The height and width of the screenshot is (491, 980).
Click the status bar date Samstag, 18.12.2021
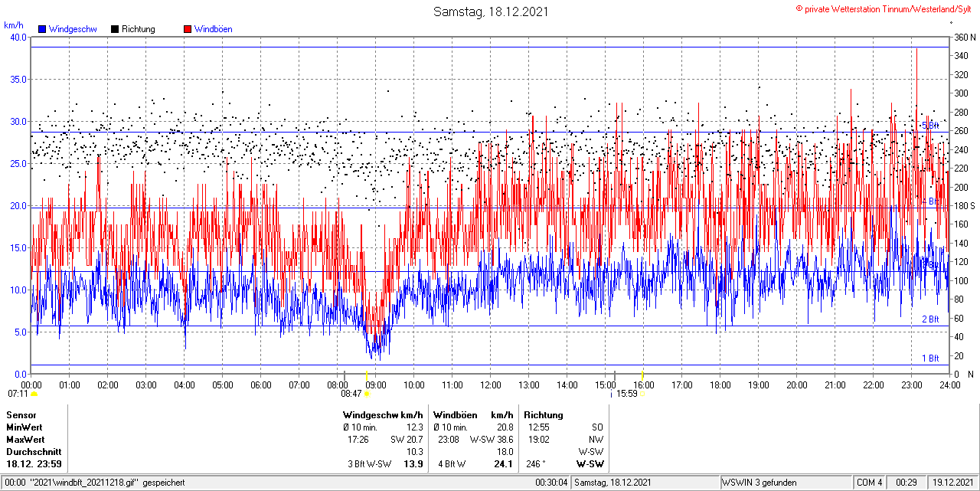click(613, 483)
